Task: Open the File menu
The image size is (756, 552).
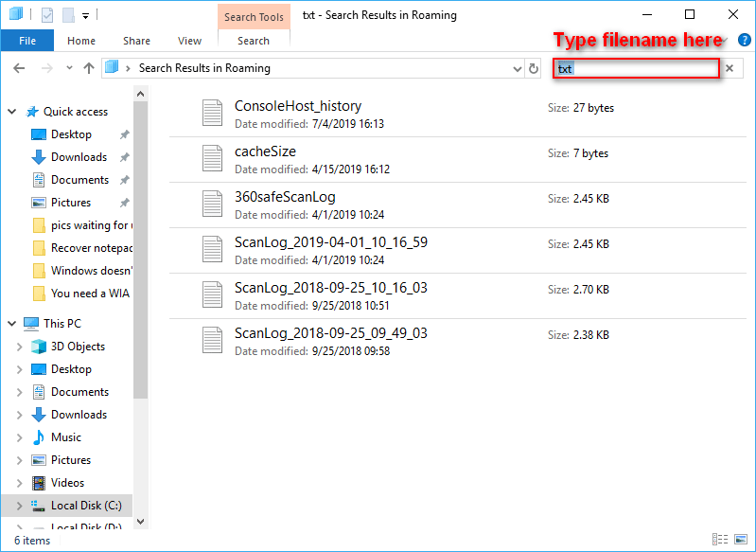Action: pos(27,41)
